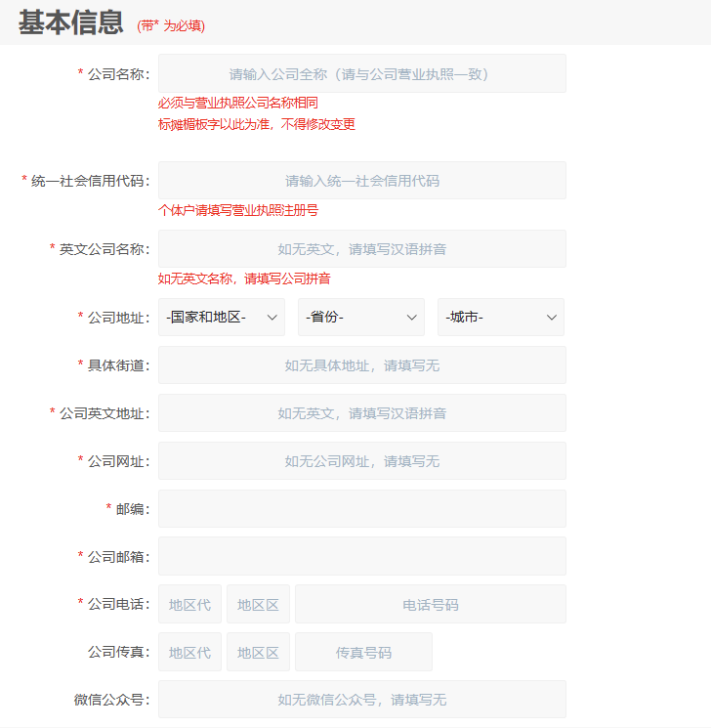
Task: Open the 省份 dropdown
Action: 361,318
